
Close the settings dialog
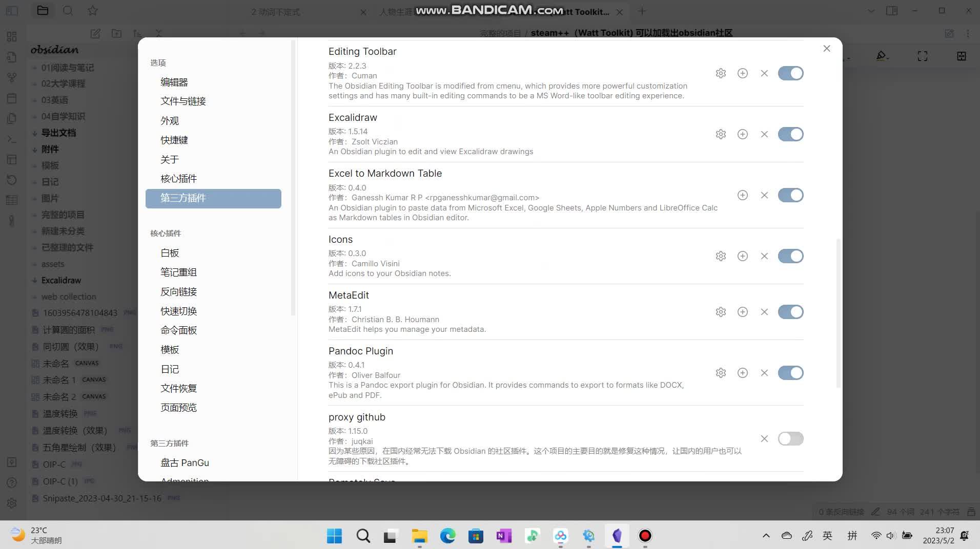coord(827,49)
